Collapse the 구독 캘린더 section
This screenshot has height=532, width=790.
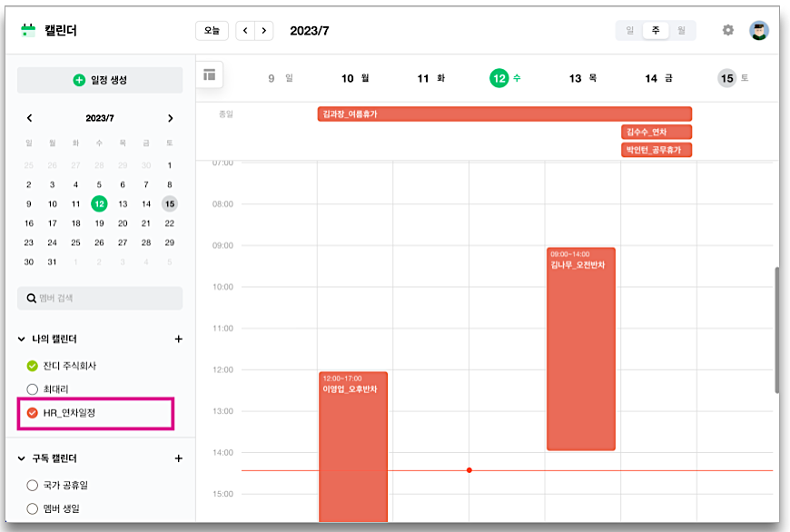tap(22, 458)
